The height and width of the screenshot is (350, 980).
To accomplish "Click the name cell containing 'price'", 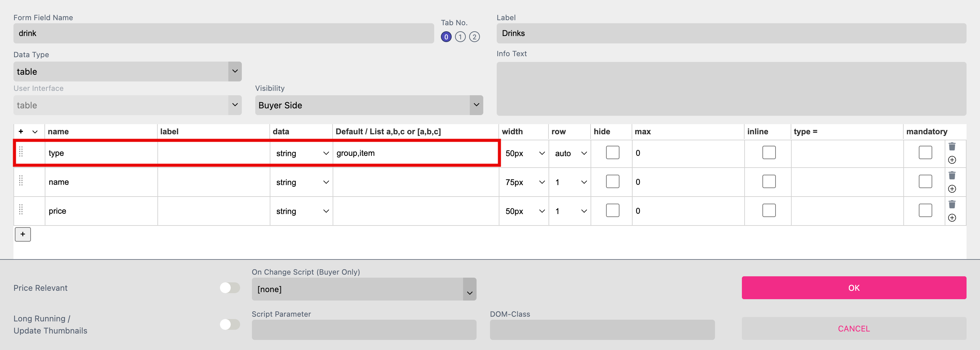I will point(101,211).
